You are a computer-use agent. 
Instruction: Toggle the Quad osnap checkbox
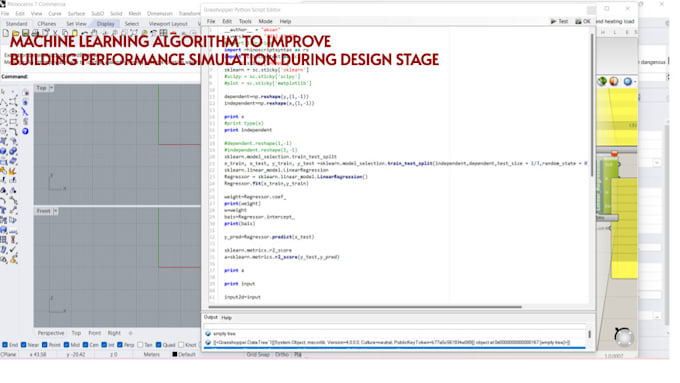(x=159, y=345)
